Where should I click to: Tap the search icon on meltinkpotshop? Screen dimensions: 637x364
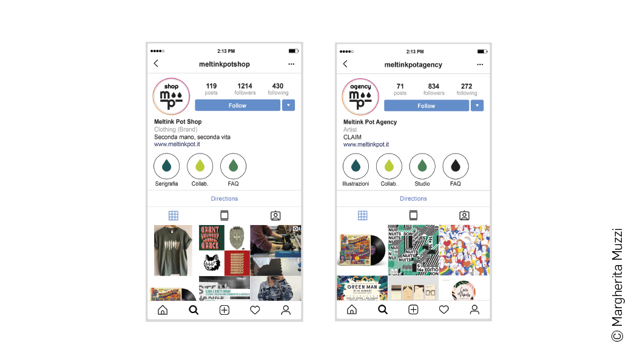click(194, 310)
